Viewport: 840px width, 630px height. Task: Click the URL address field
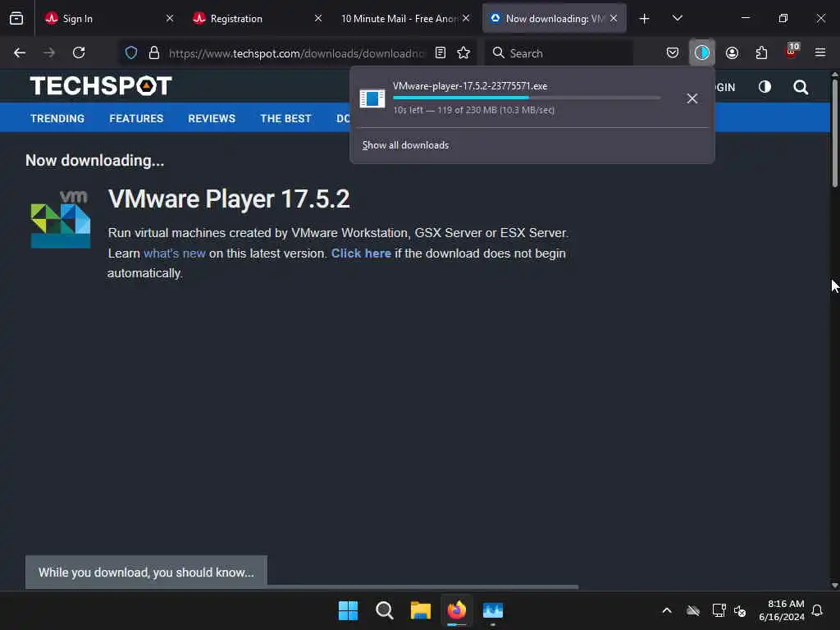pyautogui.click(x=296, y=53)
